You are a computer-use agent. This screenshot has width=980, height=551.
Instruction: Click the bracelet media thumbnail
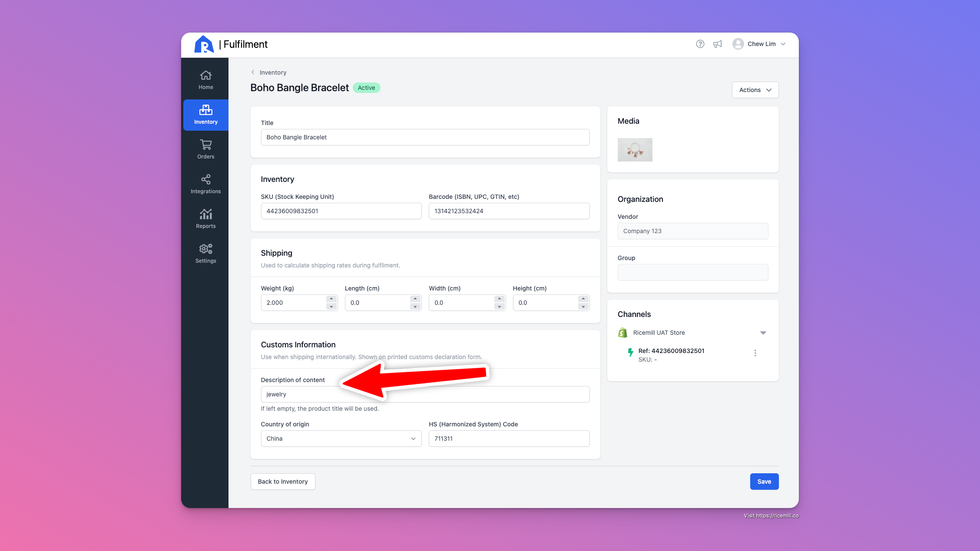635,150
